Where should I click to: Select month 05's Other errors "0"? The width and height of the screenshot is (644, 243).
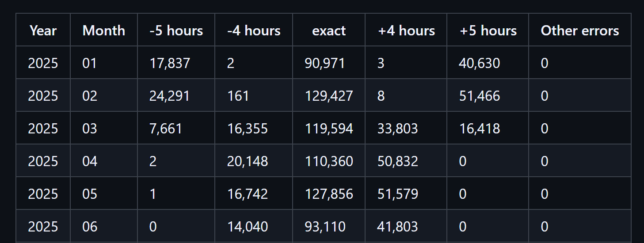(x=545, y=194)
